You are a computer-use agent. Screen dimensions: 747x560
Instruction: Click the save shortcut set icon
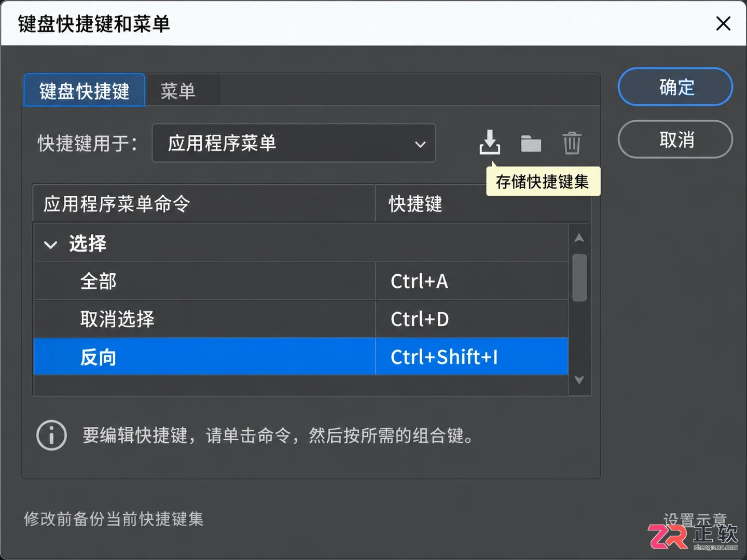coord(490,143)
